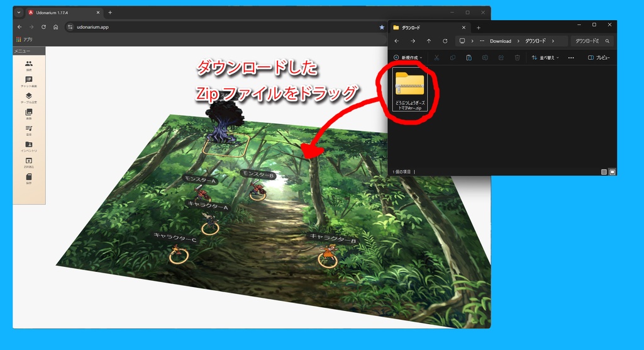Switch Explorer to large icons view
This screenshot has height=350, width=644.
612,172
